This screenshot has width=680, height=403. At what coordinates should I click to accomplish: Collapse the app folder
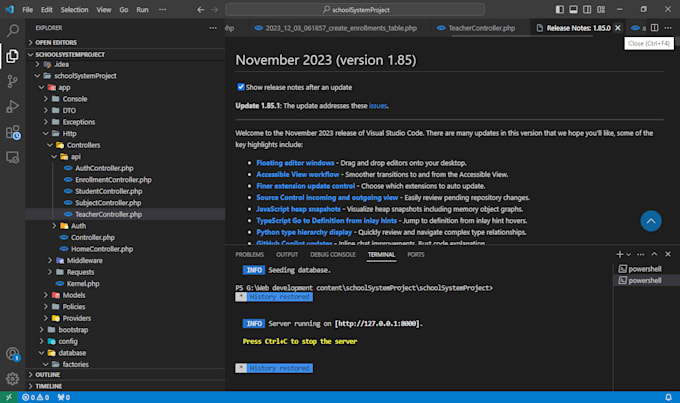coord(127,87)
